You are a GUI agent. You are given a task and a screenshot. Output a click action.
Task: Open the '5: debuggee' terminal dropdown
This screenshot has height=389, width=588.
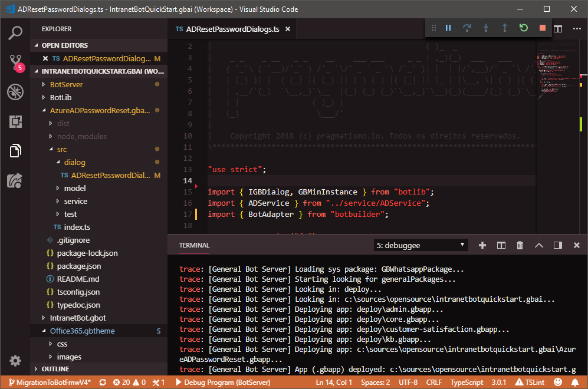click(421, 245)
